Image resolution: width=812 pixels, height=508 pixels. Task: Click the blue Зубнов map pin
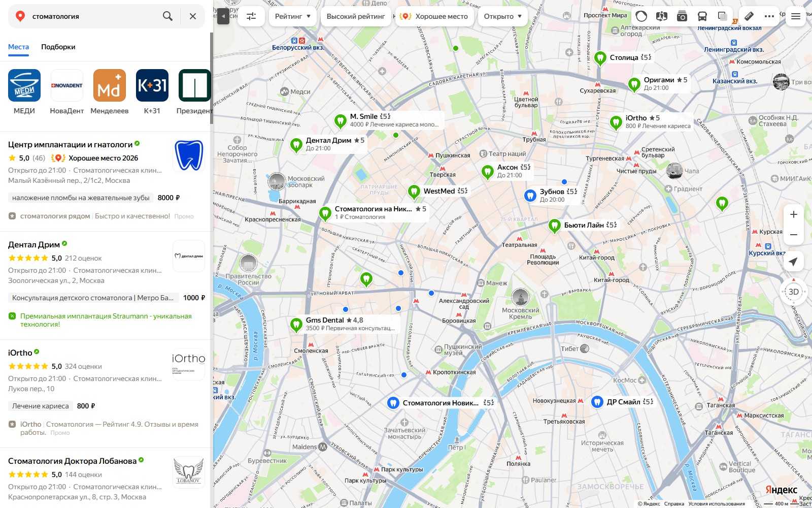coord(530,196)
